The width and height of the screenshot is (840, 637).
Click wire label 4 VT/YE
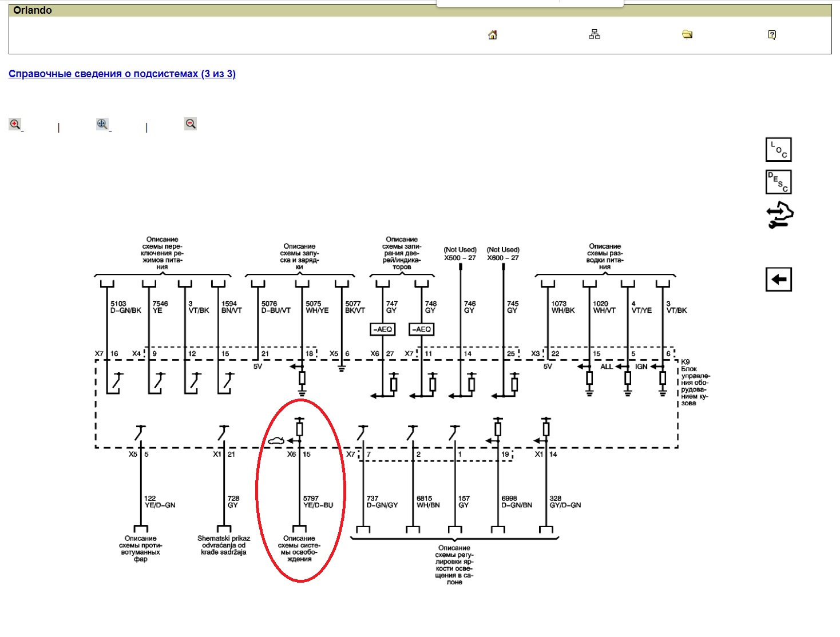tap(641, 307)
